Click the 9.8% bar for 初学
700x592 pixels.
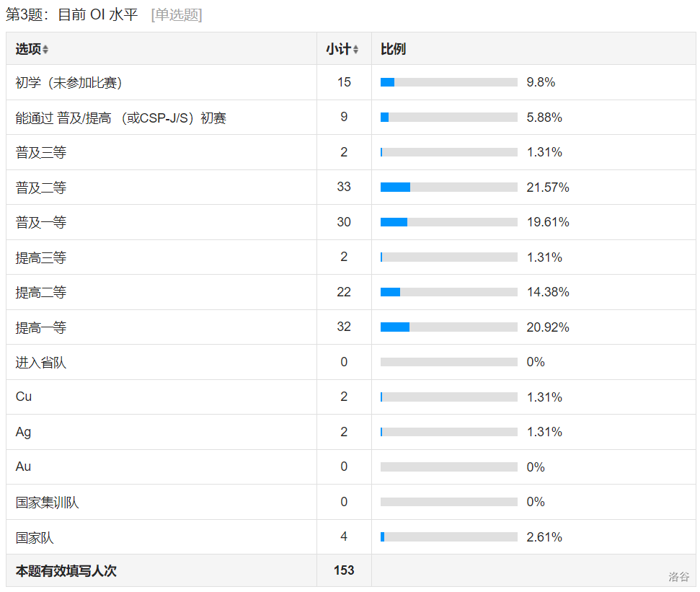point(448,82)
